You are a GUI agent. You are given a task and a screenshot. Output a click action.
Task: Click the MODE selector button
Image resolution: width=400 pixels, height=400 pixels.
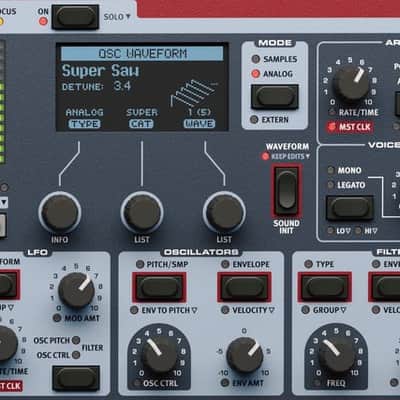coord(275,97)
